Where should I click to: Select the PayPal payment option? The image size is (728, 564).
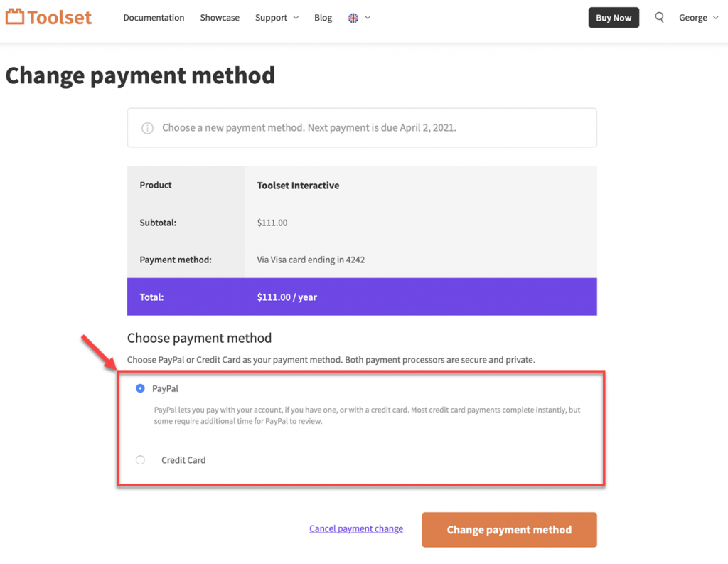point(140,388)
